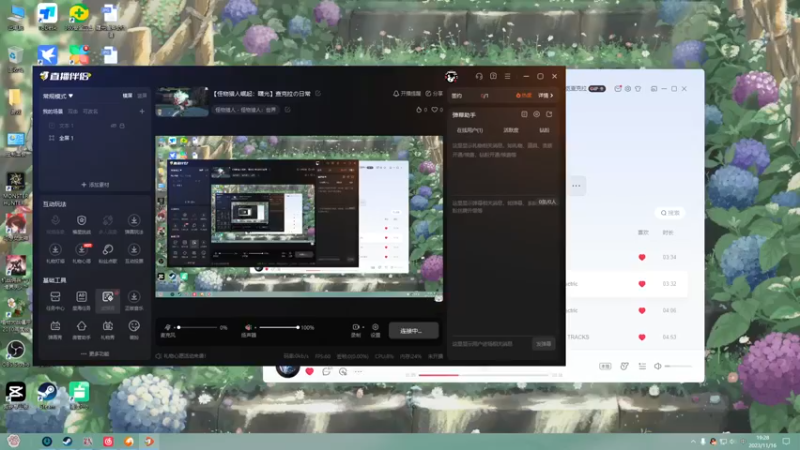Open 正版音乐 tool icon
The height and width of the screenshot is (450, 800).
[x=134, y=300]
